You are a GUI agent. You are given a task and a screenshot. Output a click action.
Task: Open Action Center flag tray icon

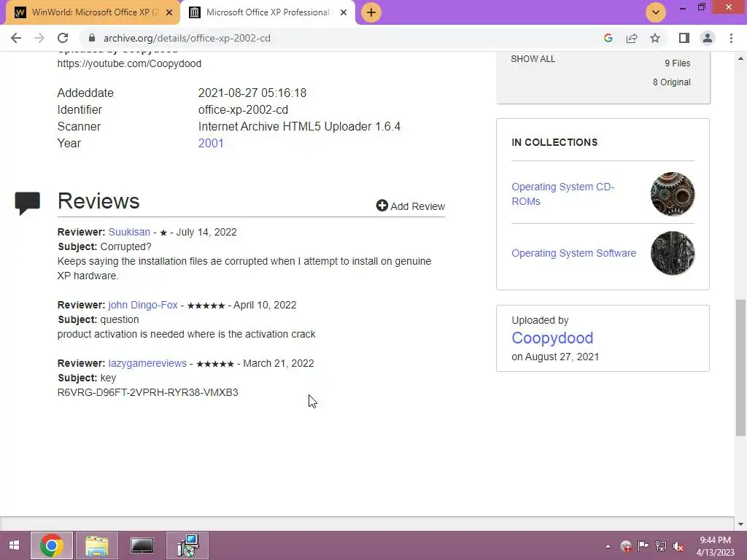click(643, 546)
